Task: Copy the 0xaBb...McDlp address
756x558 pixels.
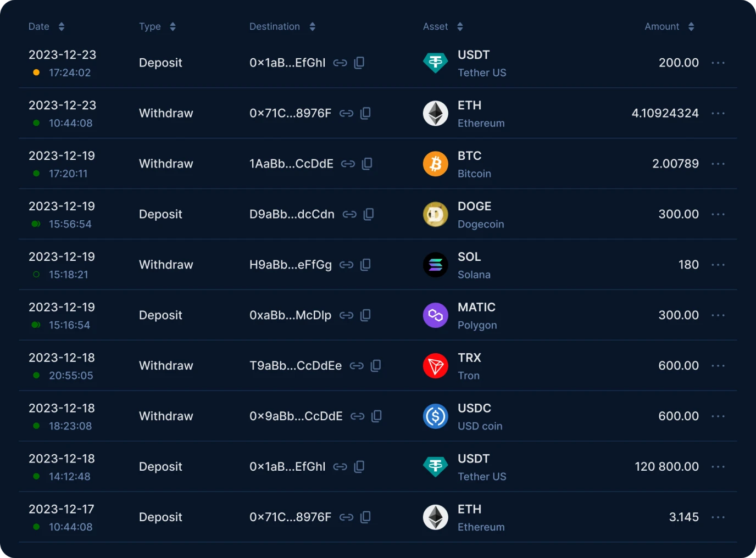Action: pyautogui.click(x=365, y=315)
